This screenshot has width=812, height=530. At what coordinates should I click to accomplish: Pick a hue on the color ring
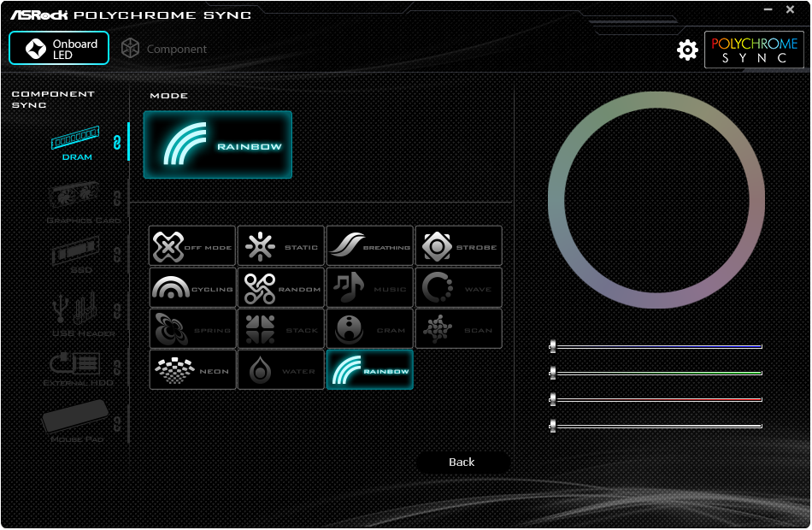click(x=656, y=101)
